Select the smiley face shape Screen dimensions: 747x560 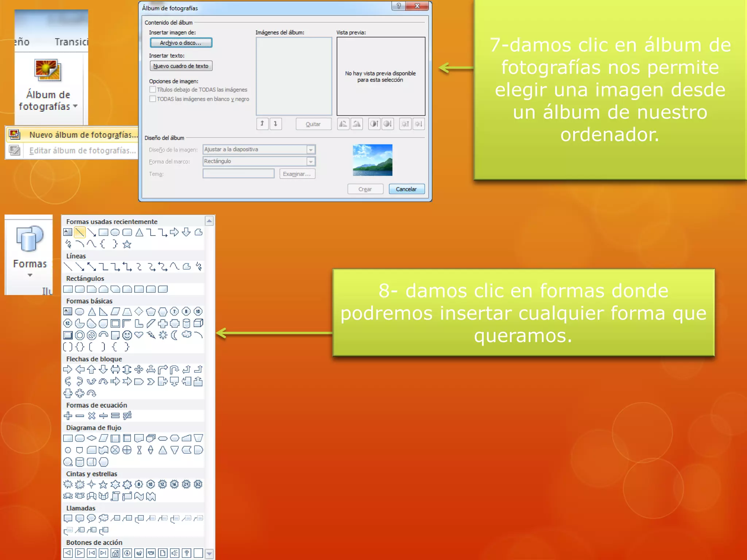tap(127, 335)
